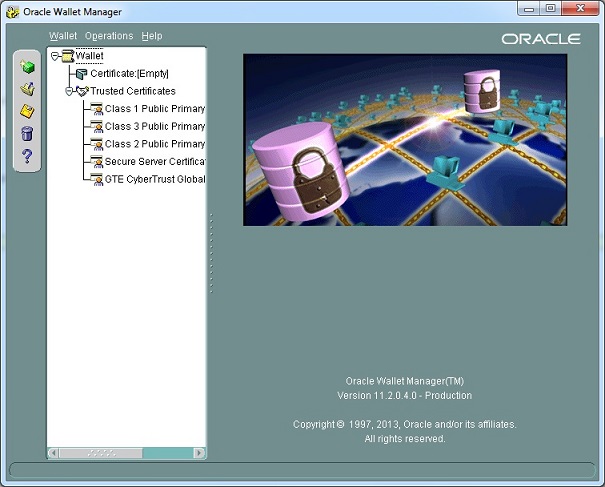605x487 pixels.
Task: Click the All rights reserved text
Action: click(405, 439)
